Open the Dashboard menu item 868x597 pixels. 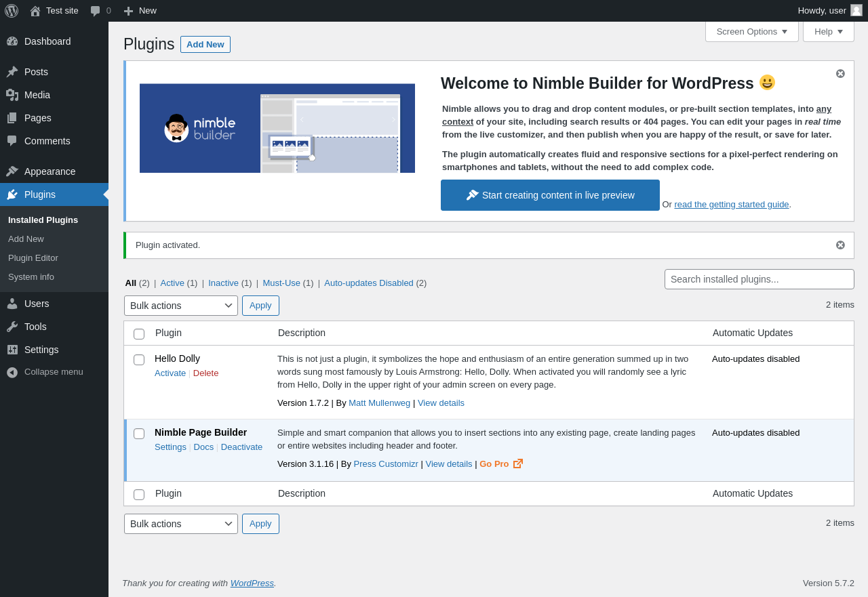tap(54, 41)
